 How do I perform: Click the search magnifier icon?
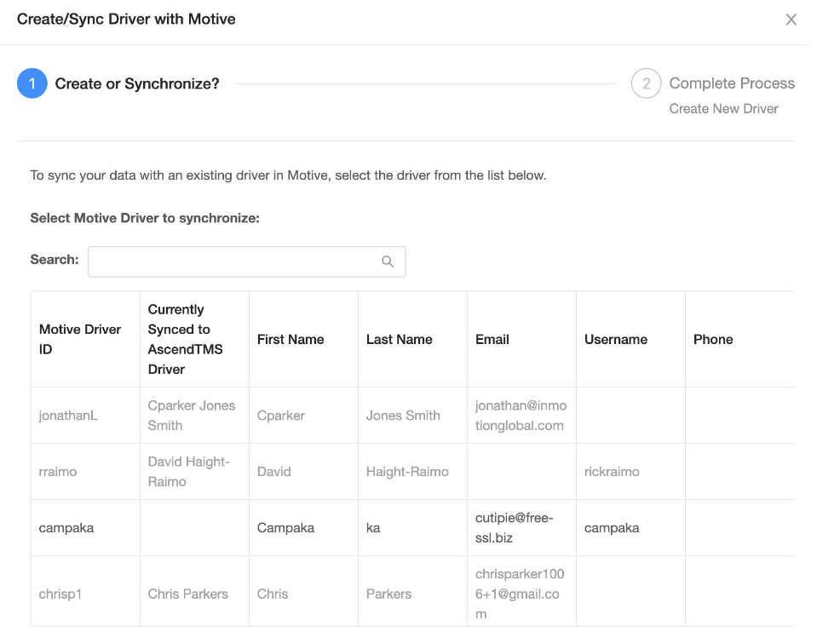[x=388, y=261]
